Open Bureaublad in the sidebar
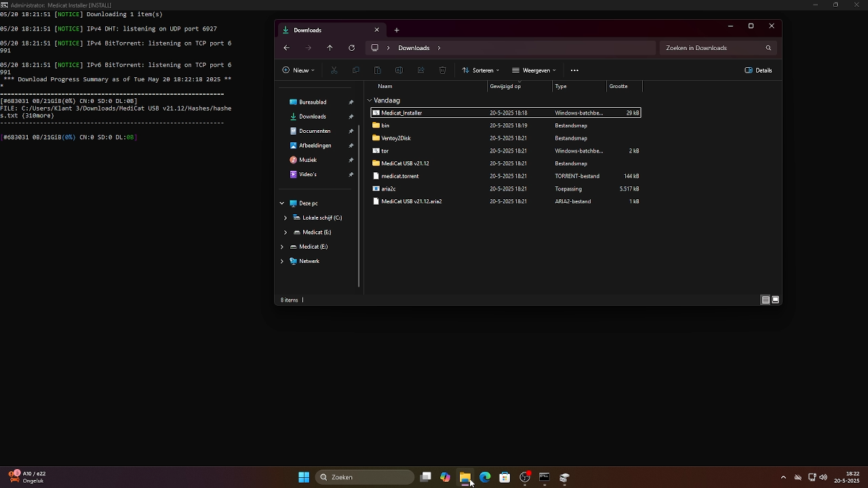The image size is (868, 488). coord(313,102)
